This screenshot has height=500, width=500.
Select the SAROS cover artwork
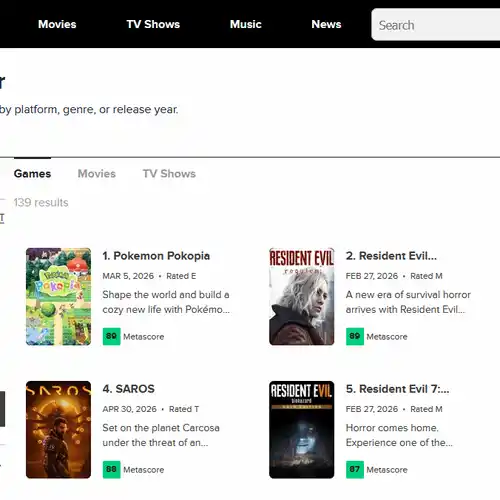point(58,429)
